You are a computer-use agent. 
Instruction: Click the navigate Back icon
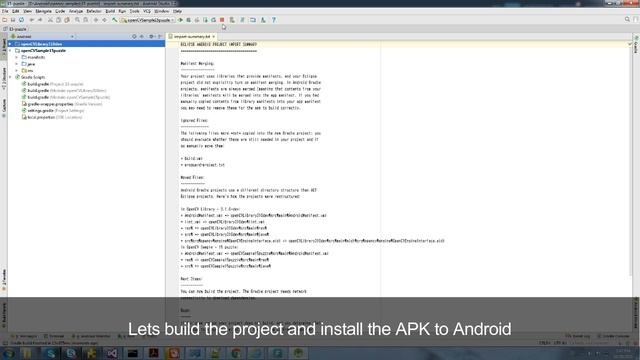96,20
